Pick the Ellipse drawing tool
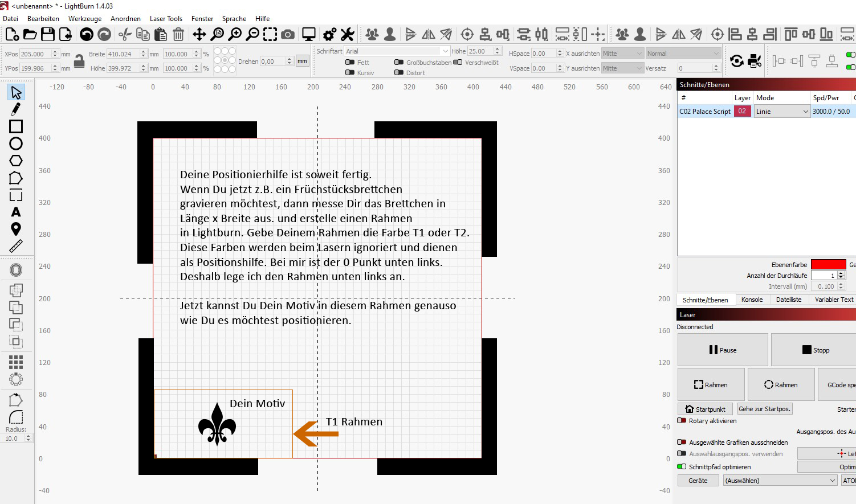The width and height of the screenshot is (856, 504). pyautogui.click(x=16, y=144)
